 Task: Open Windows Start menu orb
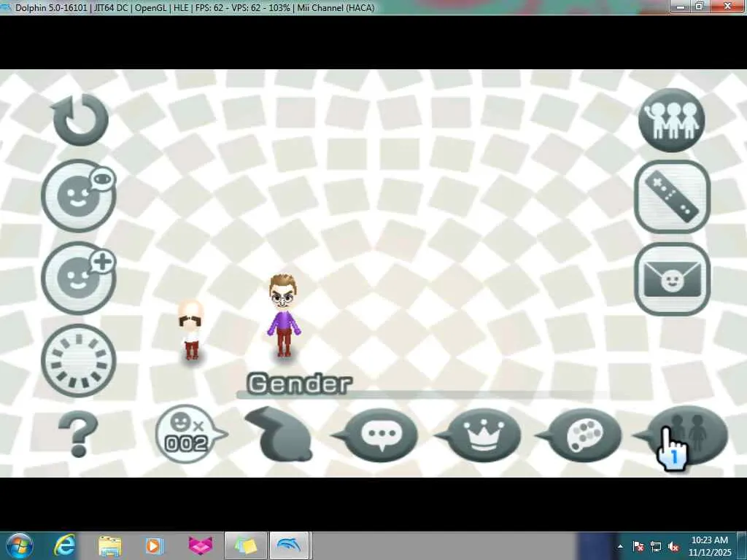click(18, 545)
